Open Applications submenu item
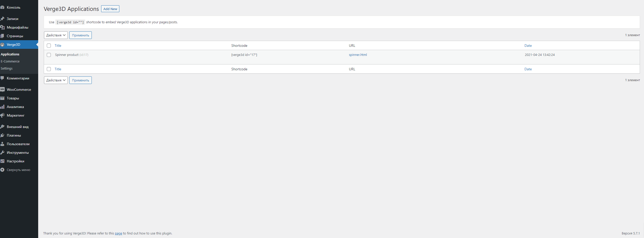This screenshot has width=644, height=238. click(10, 54)
